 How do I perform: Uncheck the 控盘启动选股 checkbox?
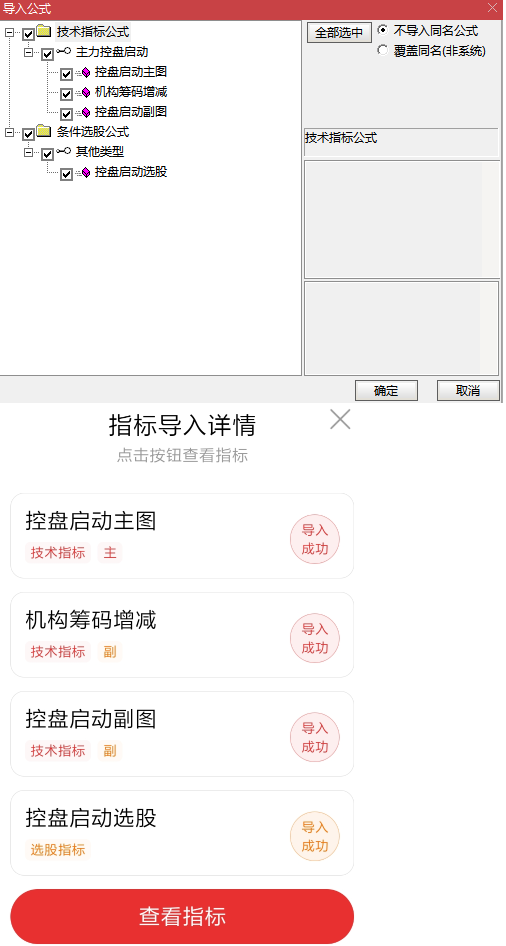[x=66, y=174]
